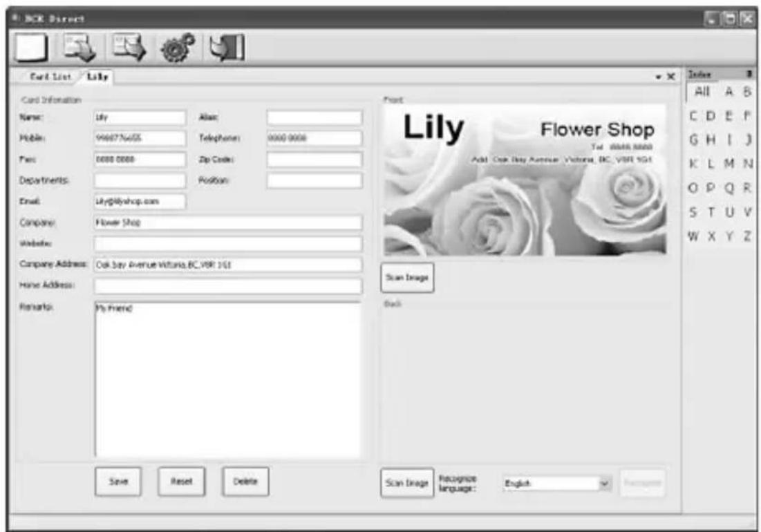The height and width of the screenshot is (532, 761).
Task: Filter index by letter H
Action: [x=711, y=140]
